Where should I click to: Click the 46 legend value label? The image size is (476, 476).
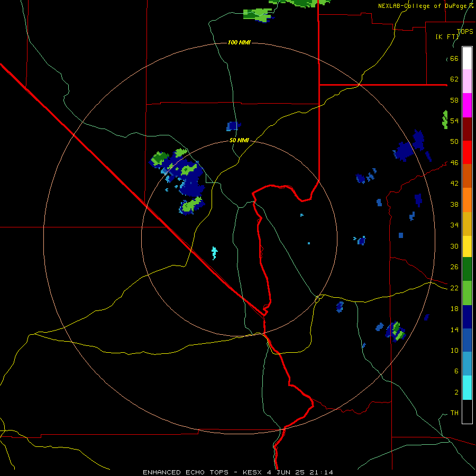454,163
